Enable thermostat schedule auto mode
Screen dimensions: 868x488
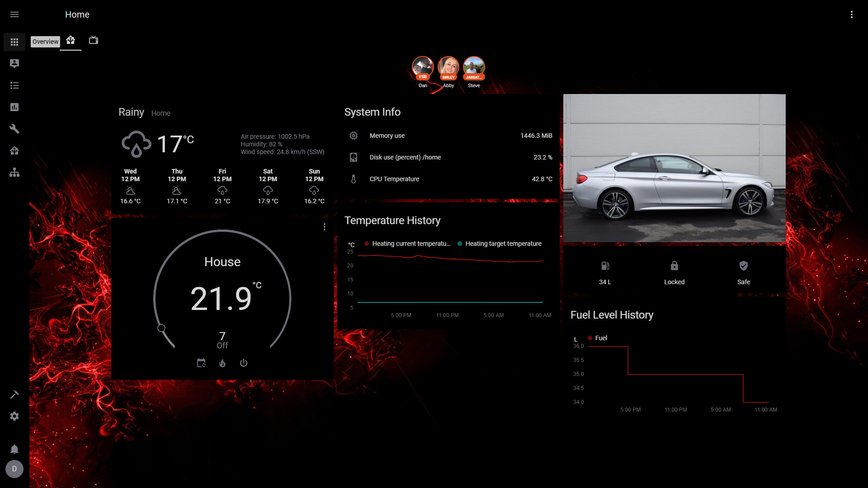(x=201, y=363)
